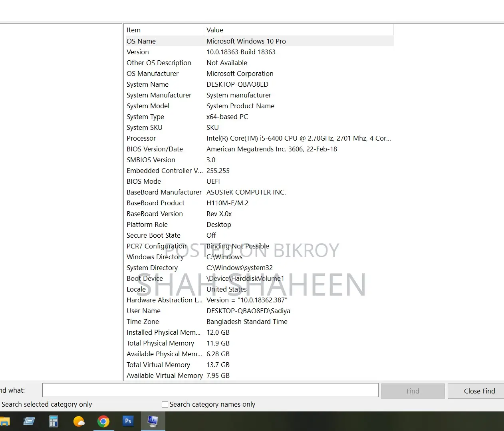Select the BIOS Mode row
The height and width of the screenshot is (431, 504).
click(x=260, y=181)
